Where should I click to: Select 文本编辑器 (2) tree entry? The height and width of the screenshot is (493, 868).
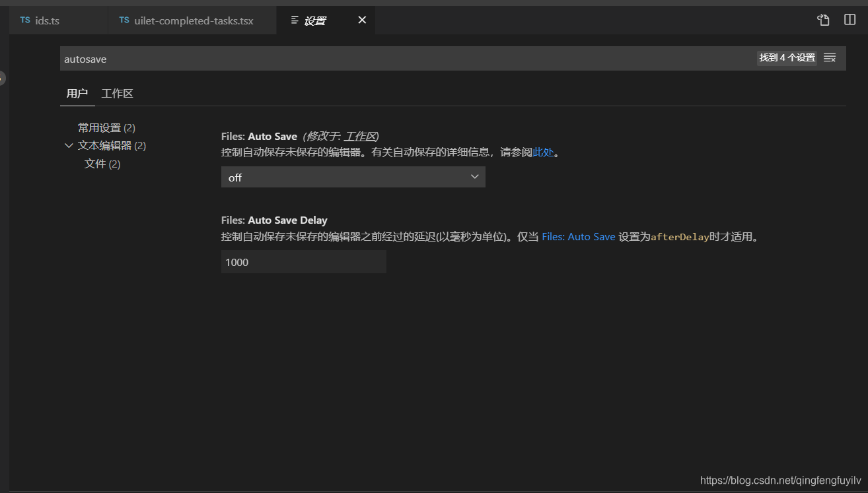[x=112, y=146]
